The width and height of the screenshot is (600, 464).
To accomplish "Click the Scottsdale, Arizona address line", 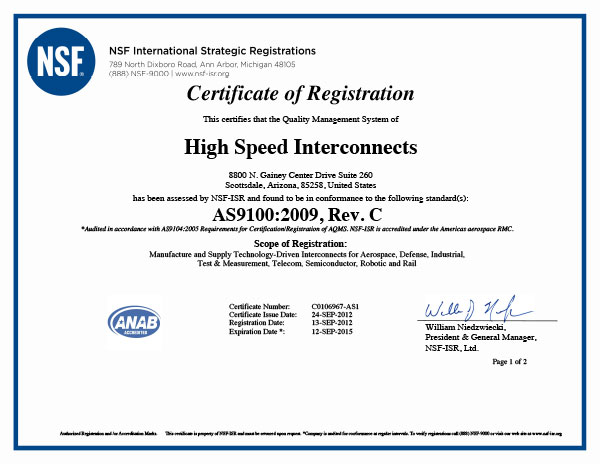I will pos(300,185).
